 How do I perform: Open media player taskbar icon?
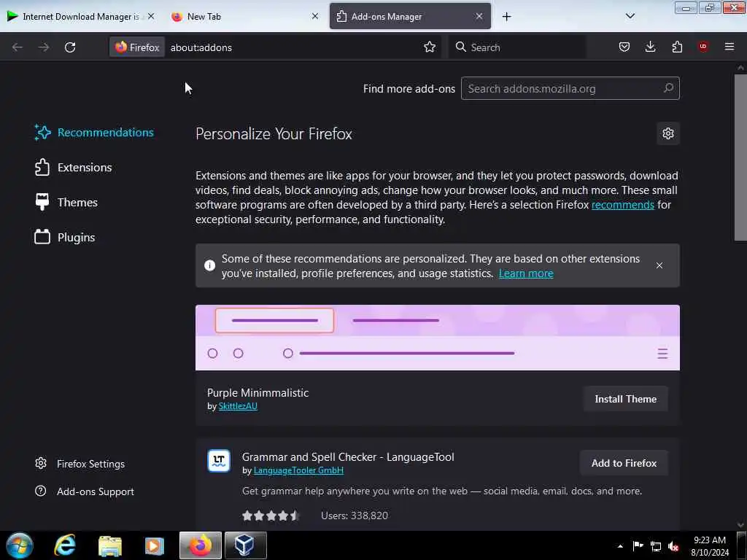coord(155,545)
